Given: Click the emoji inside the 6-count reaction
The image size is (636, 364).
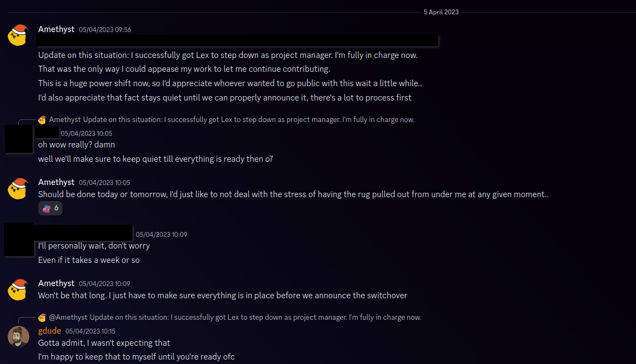Looking at the screenshot, I should [x=46, y=208].
